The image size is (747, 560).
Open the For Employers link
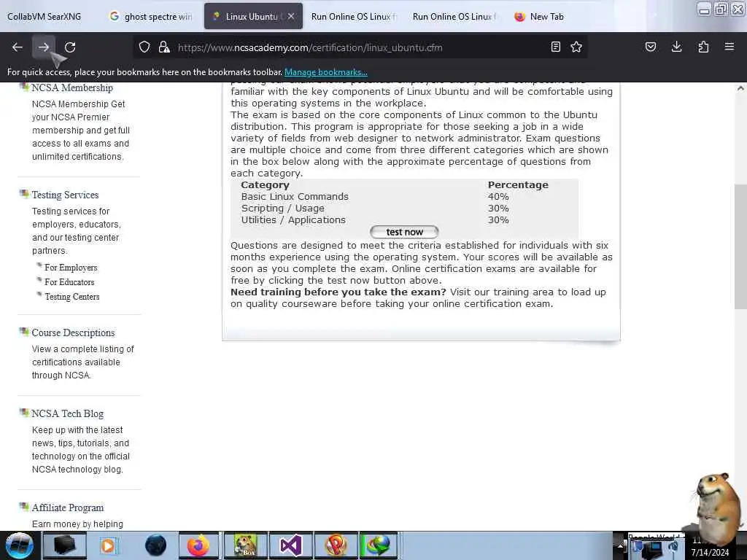[71, 268]
